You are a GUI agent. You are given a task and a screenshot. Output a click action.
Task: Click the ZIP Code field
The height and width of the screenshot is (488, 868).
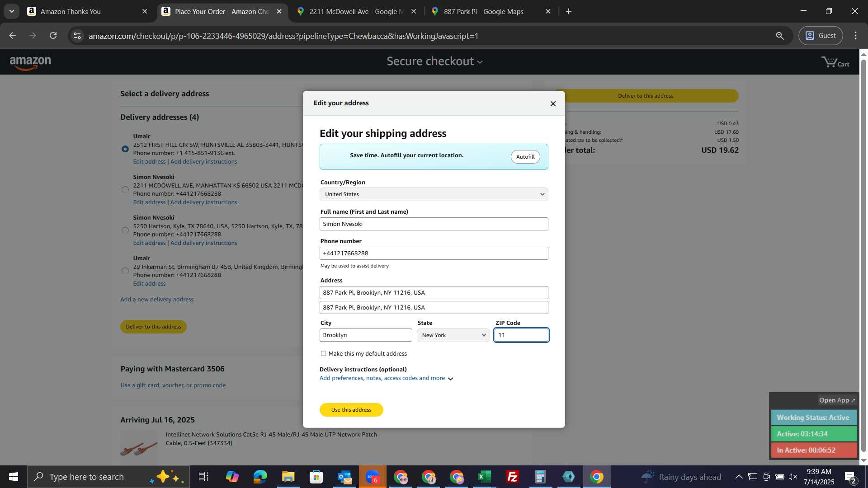click(521, 335)
